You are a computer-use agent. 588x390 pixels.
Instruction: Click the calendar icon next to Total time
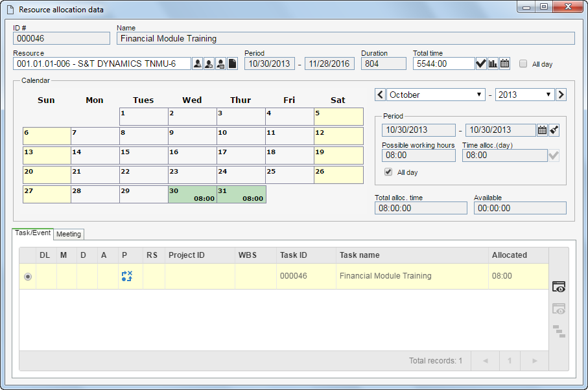tap(505, 63)
